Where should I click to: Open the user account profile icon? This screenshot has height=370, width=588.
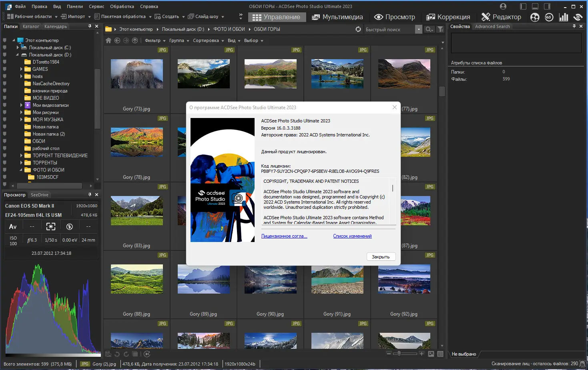click(503, 6)
